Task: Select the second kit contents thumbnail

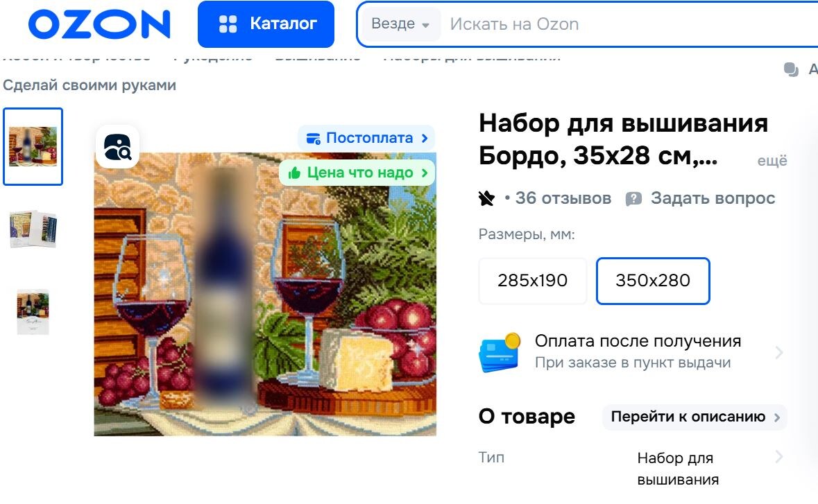Action: (33, 228)
